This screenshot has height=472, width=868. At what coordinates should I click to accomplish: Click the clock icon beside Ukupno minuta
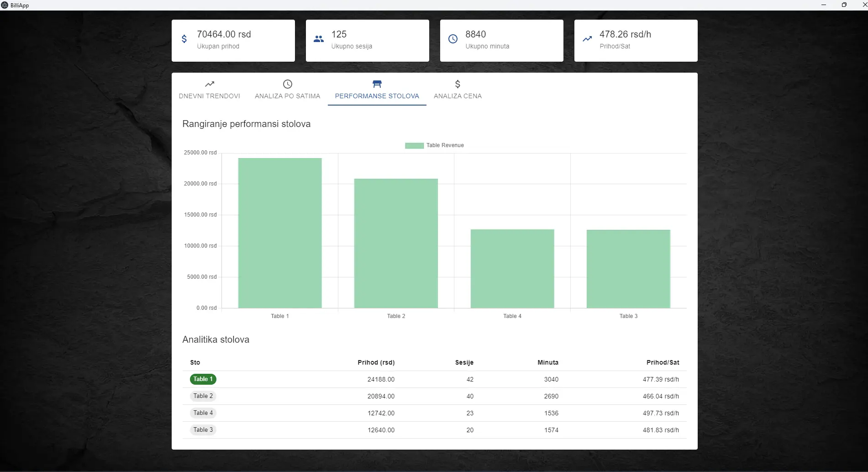pyautogui.click(x=452, y=39)
